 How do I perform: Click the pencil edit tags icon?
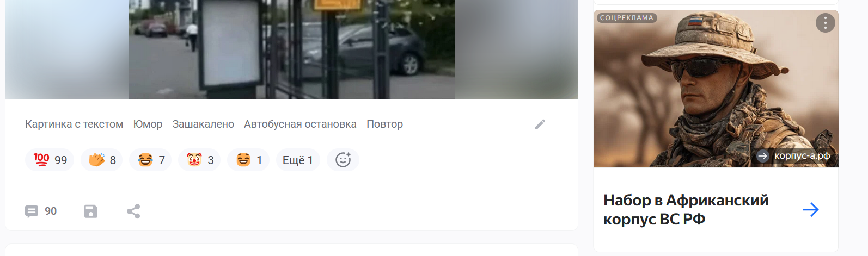540,124
